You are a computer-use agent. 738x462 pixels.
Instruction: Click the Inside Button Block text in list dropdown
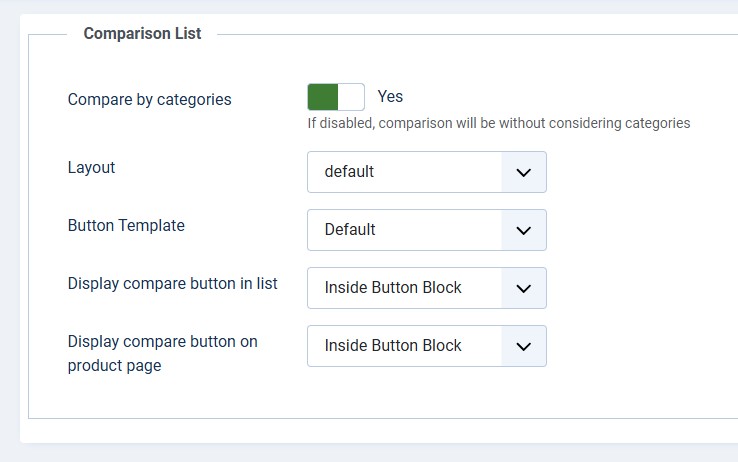click(393, 288)
